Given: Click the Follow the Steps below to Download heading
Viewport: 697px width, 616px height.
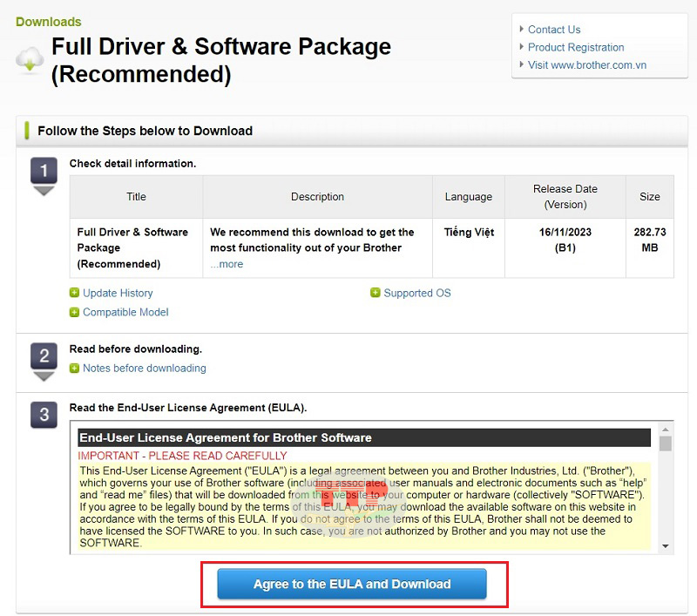Looking at the screenshot, I should [x=145, y=131].
